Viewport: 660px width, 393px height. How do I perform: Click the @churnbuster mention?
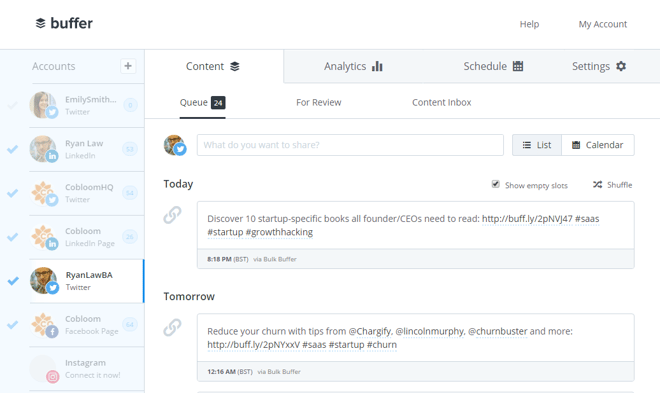(498, 332)
